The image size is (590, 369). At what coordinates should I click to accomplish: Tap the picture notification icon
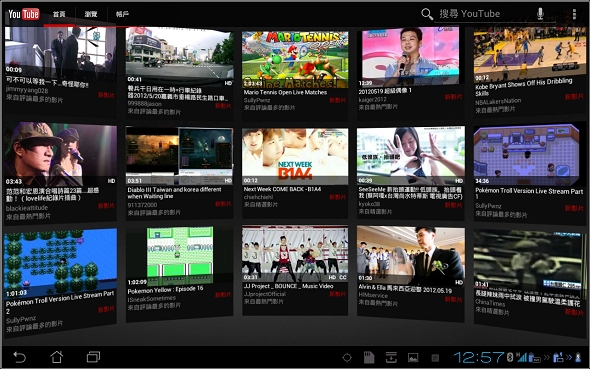[413, 357]
